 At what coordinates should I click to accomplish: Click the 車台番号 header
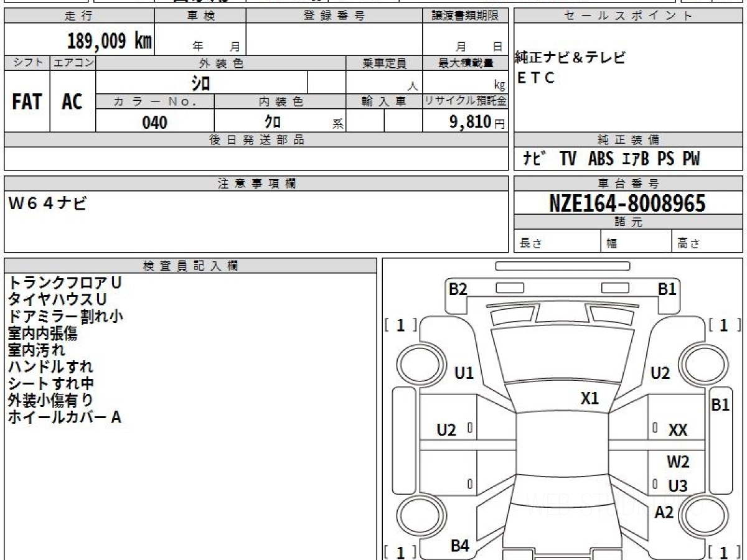tap(628, 184)
